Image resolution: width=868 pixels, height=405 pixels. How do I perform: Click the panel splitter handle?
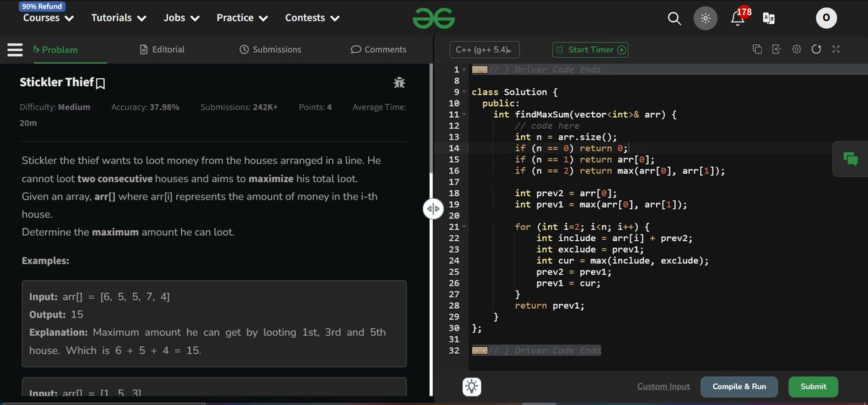tap(433, 209)
